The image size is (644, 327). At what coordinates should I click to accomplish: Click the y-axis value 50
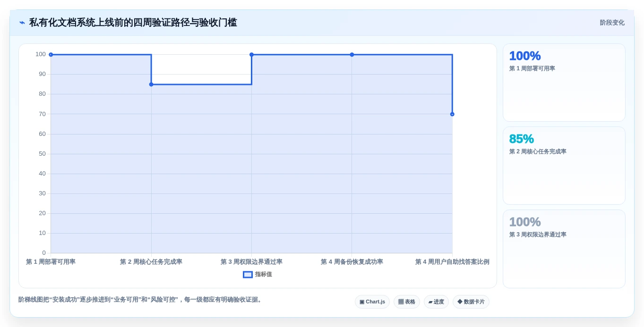tap(42, 154)
